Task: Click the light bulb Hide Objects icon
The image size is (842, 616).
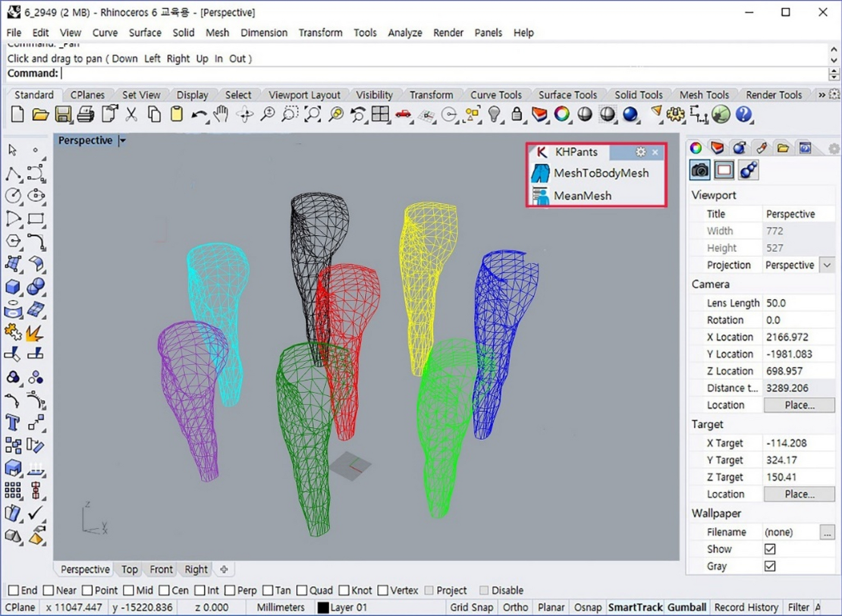Action: pyautogui.click(x=494, y=114)
